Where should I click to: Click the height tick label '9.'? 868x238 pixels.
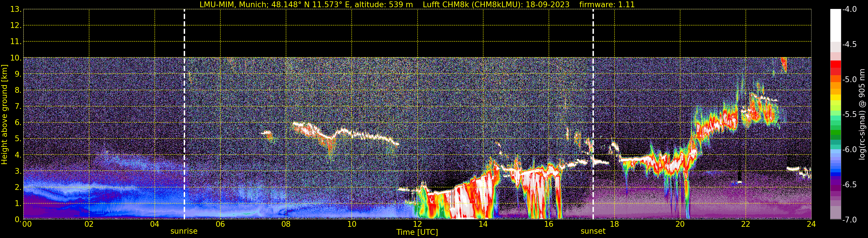(18, 74)
